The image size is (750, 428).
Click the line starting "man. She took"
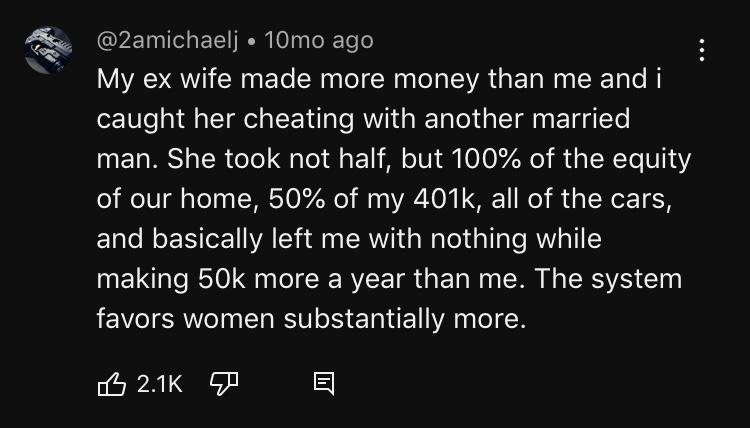point(393,160)
